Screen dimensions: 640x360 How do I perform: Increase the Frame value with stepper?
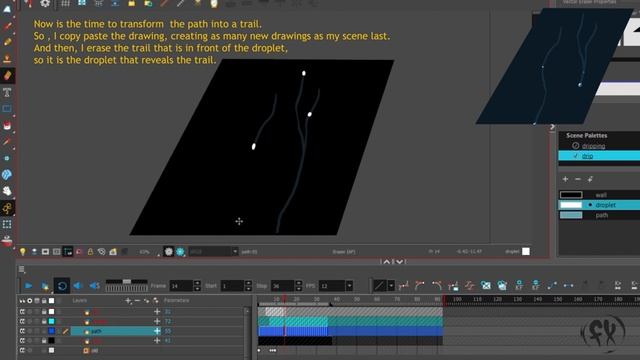pyautogui.click(x=197, y=283)
